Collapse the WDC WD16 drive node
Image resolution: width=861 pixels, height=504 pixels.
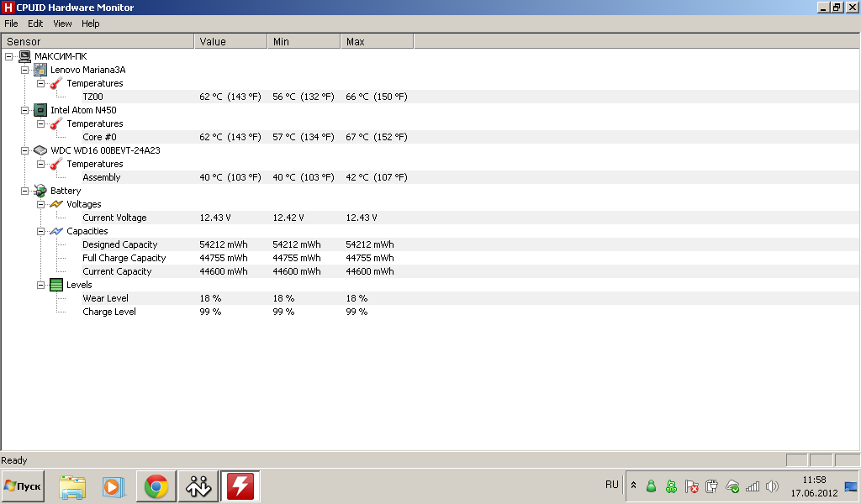pyautogui.click(x=25, y=150)
